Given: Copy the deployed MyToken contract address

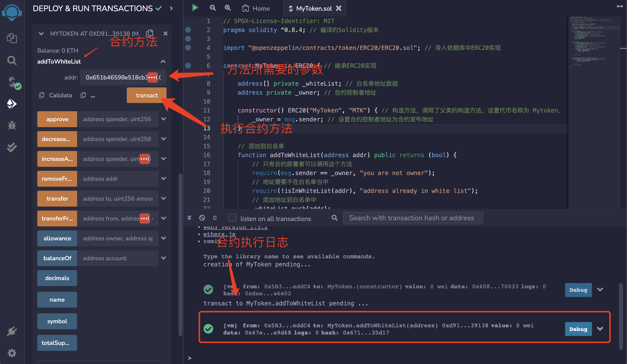Looking at the screenshot, I should pos(149,34).
